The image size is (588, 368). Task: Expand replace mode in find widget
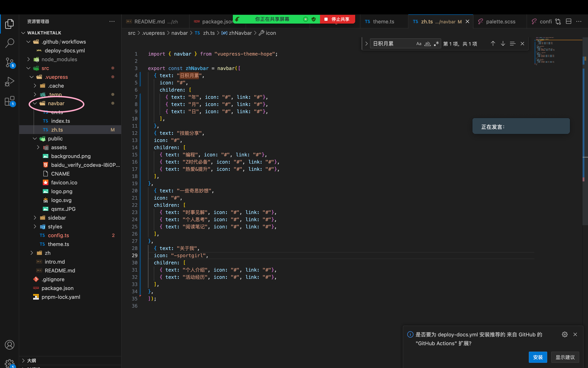366,44
